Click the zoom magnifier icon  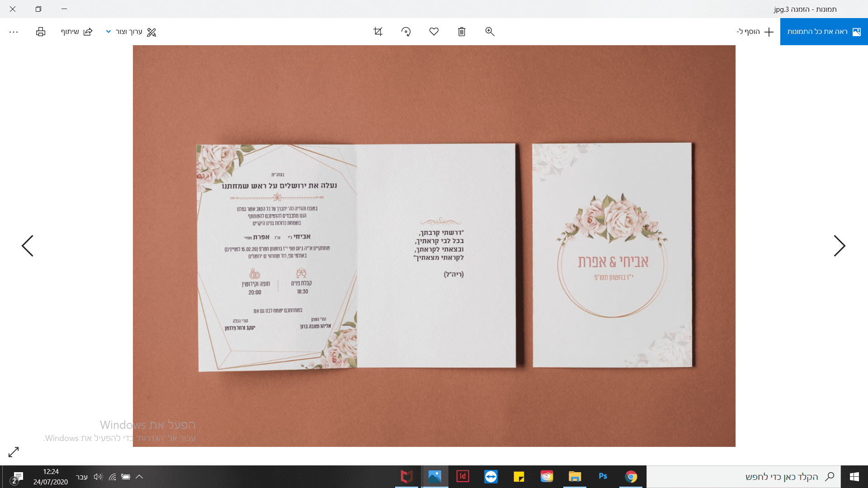point(490,32)
